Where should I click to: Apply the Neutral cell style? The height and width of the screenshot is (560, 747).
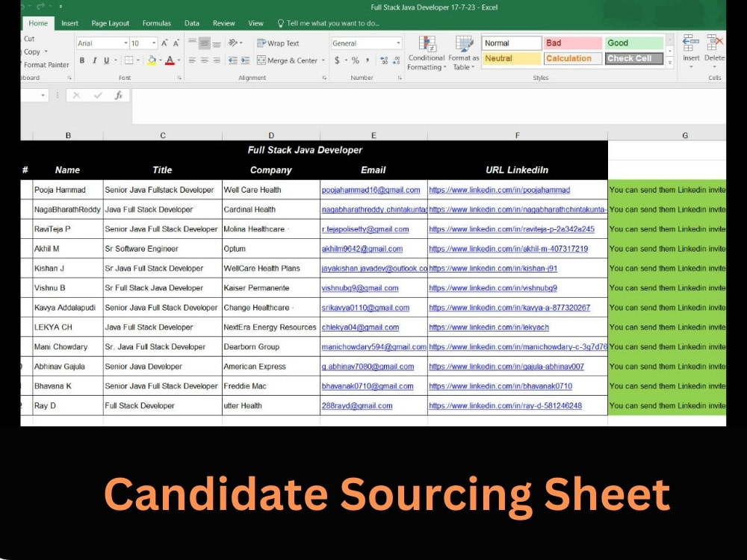coord(512,58)
